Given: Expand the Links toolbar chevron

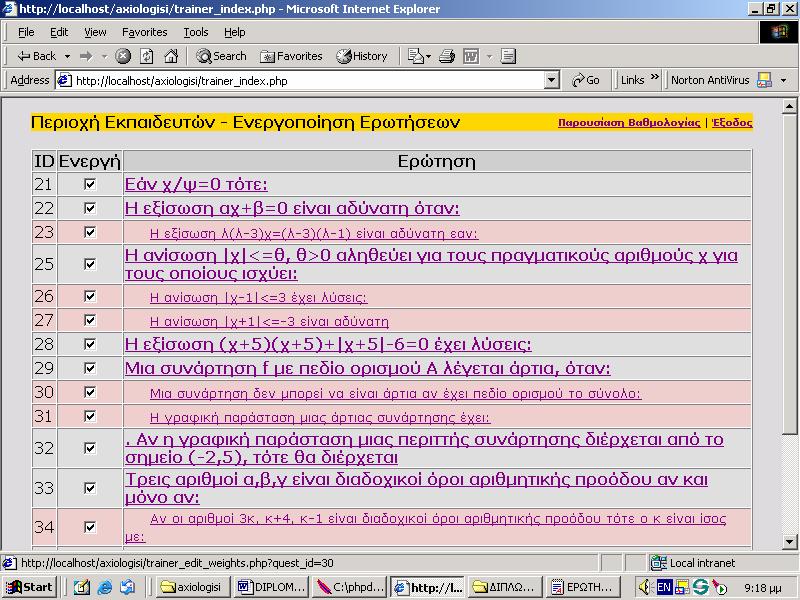Looking at the screenshot, I should (655, 78).
